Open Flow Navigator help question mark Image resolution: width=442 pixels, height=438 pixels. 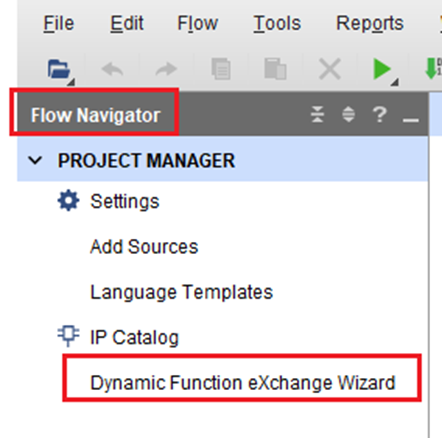click(x=380, y=114)
